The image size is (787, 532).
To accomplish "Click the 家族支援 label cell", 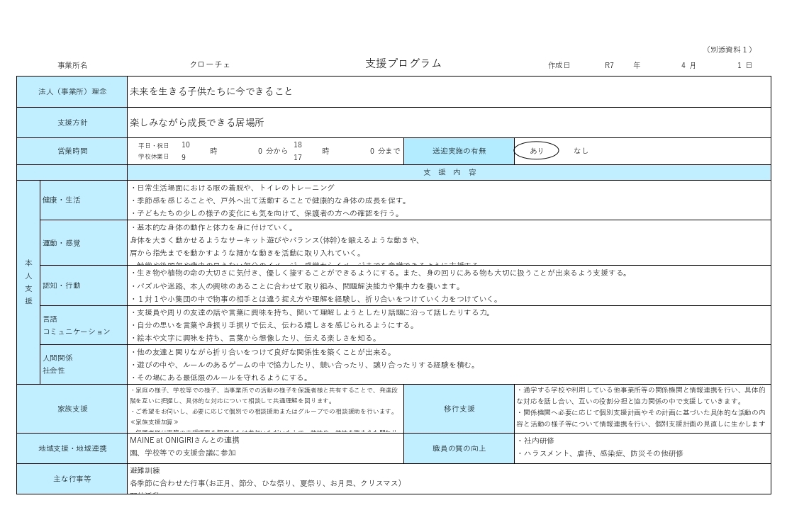I will pos(72,409).
